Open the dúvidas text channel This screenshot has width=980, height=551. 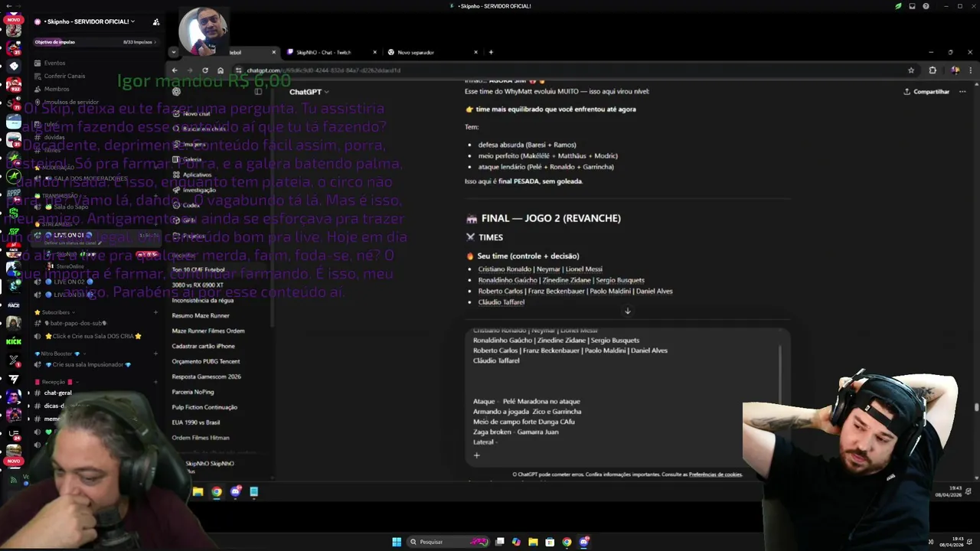coord(54,137)
